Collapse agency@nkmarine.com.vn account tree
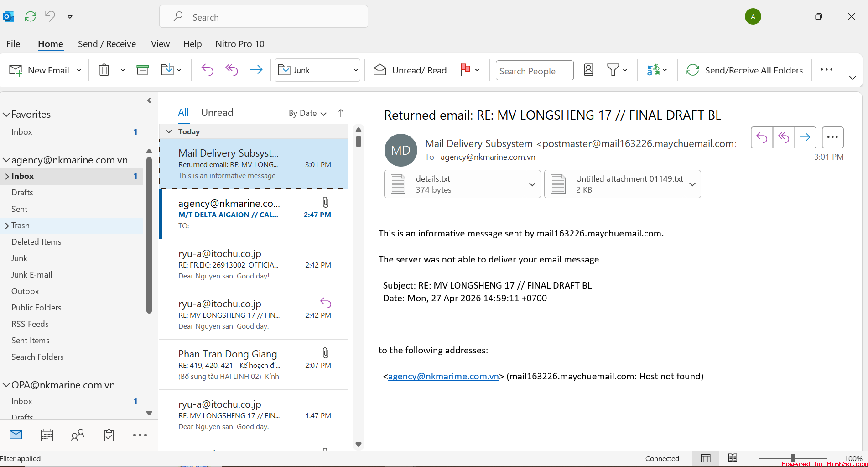 point(6,160)
